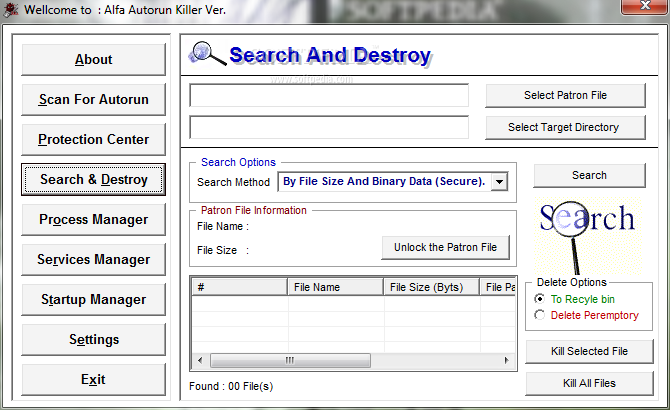
Task: Click the Search magnifier logo image
Action: (x=588, y=236)
